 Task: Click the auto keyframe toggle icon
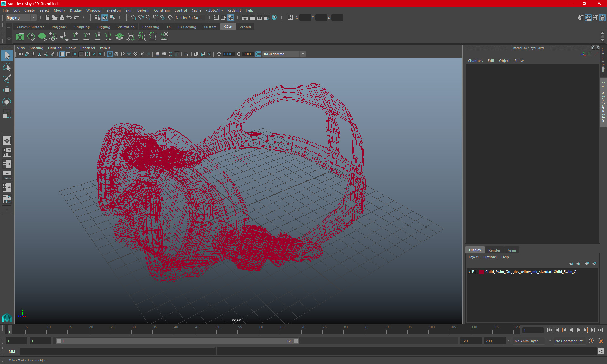pyautogui.click(x=591, y=341)
